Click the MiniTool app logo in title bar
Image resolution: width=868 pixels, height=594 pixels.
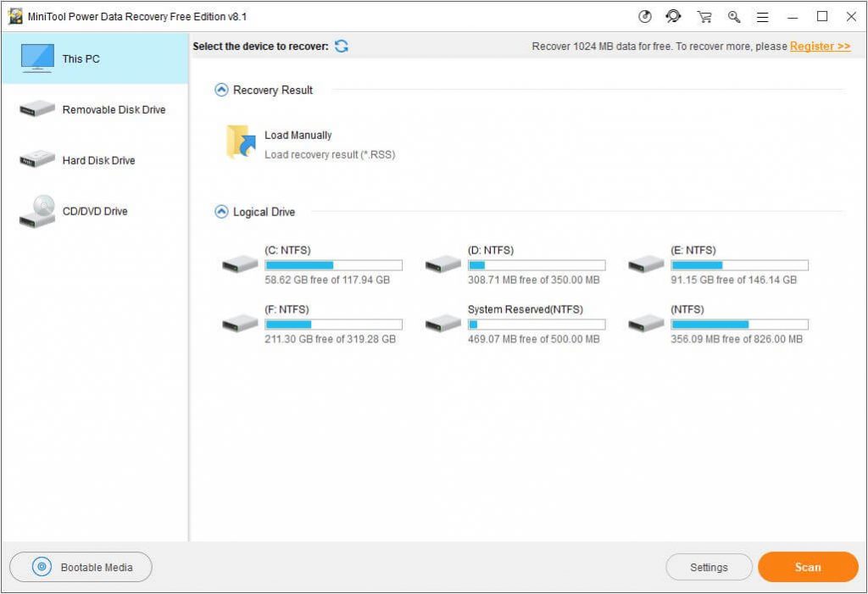point(15,17)
